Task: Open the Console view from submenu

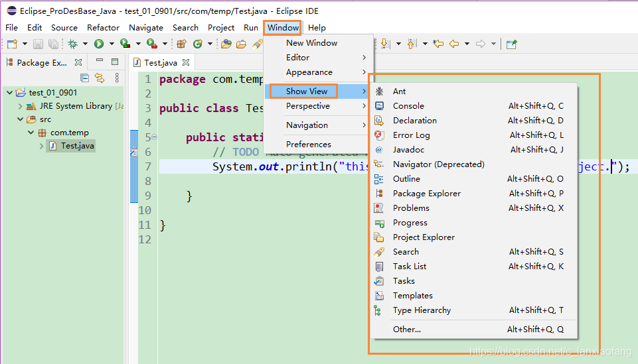Action: (x=408, y=106)
